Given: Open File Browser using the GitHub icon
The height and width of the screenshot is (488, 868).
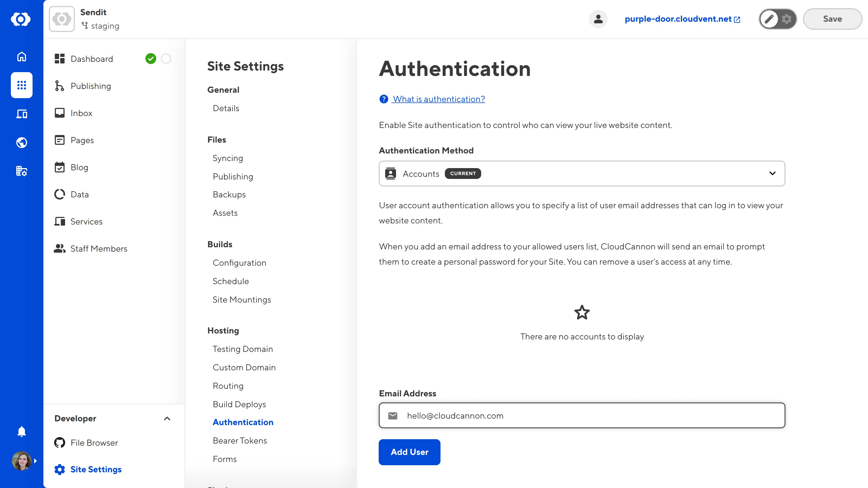Looking at the screenshot, I should [x=60, y=442].
